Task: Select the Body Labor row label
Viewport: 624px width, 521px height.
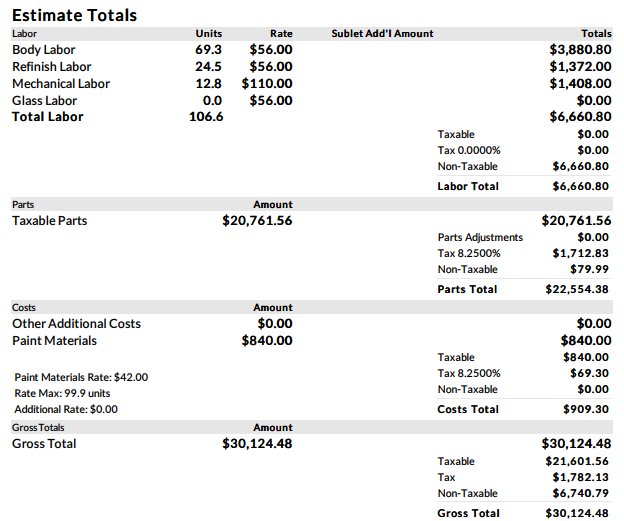Action: point(43,49)
